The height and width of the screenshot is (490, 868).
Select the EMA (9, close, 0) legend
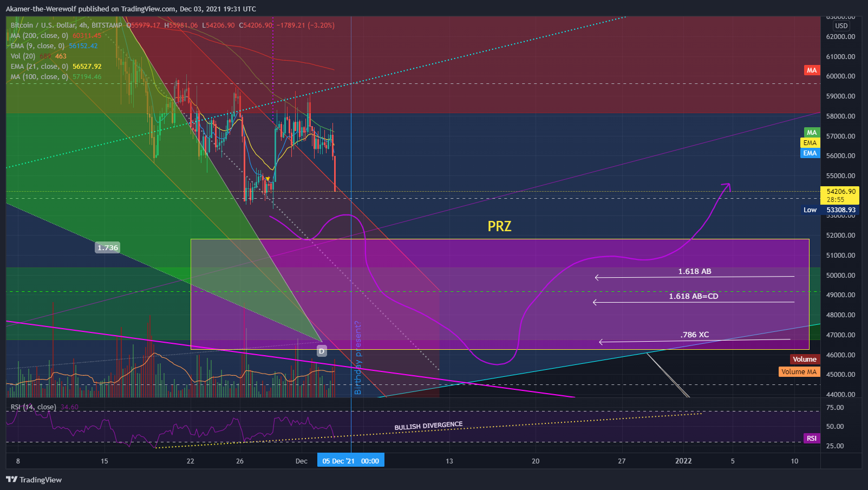(37, 46)
